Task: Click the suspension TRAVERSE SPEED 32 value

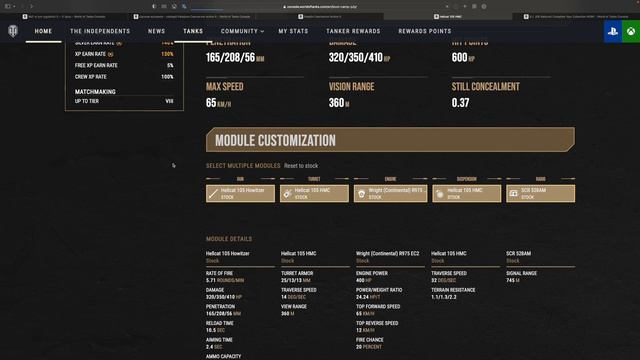Action: (444, 280)
